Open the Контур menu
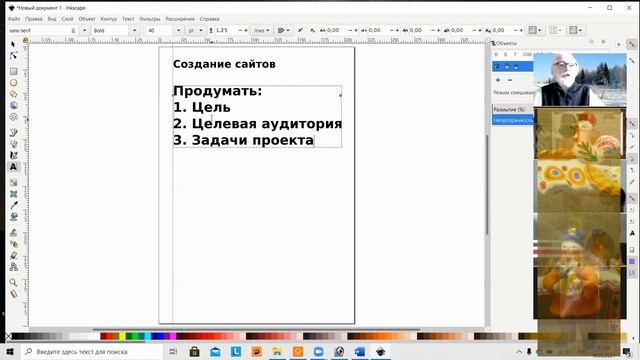The width and height of the screenshot is (640, 360). tap(109, 19)
